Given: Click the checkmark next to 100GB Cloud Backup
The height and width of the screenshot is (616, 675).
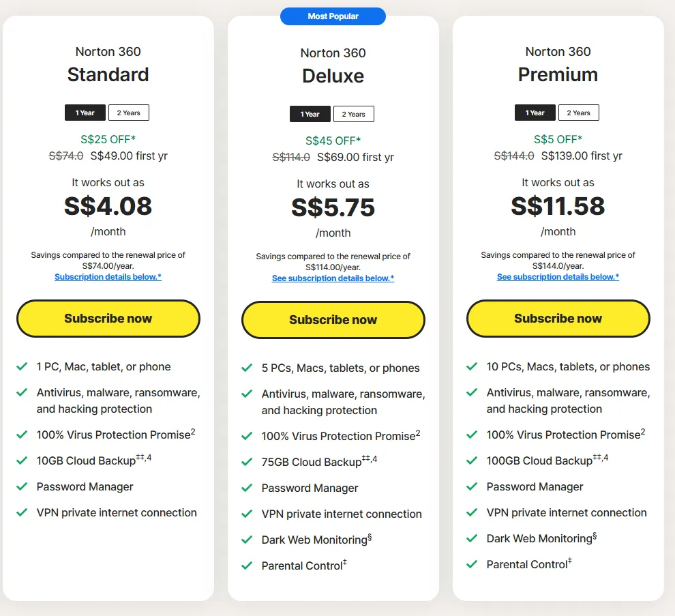Looking at the screenshot, I should (x=471, y=461).
